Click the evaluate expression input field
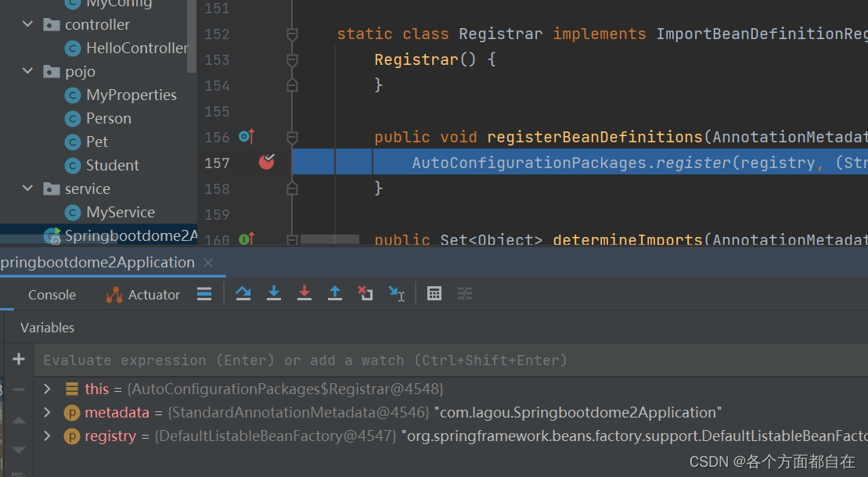The width and height of the screenshot is (868, 477). (x=313, y=359)
